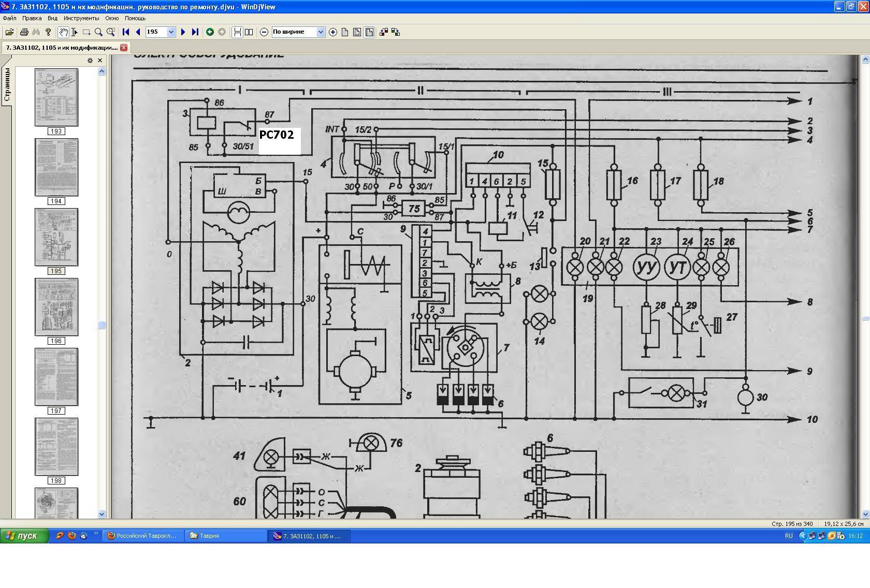Open the Помощь menu
The image size is (870, 588).
point(135,18)
